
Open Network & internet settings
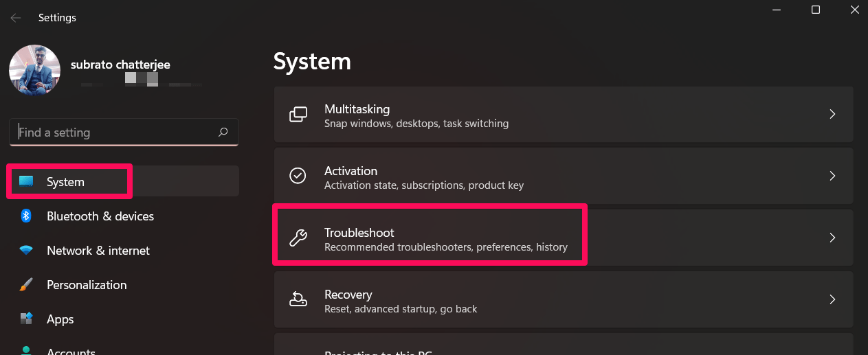pyautogui.click(x=98, y=251)
